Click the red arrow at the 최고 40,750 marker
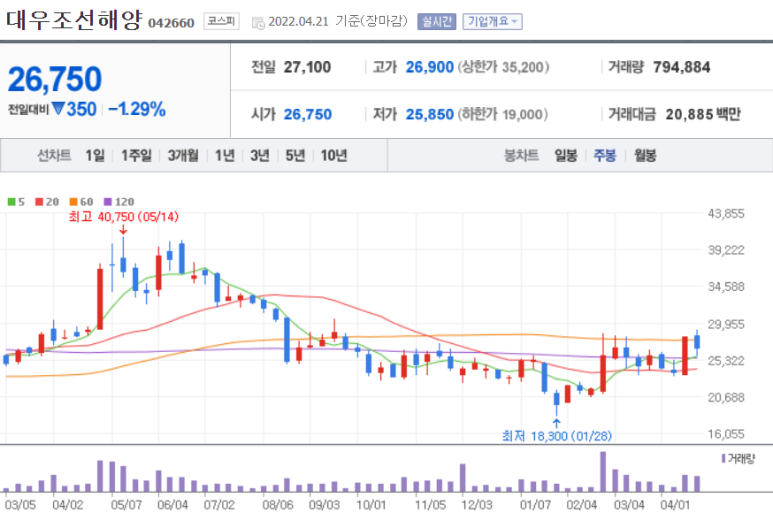This screenshot has width=773, height=513. tap(122, 228)
